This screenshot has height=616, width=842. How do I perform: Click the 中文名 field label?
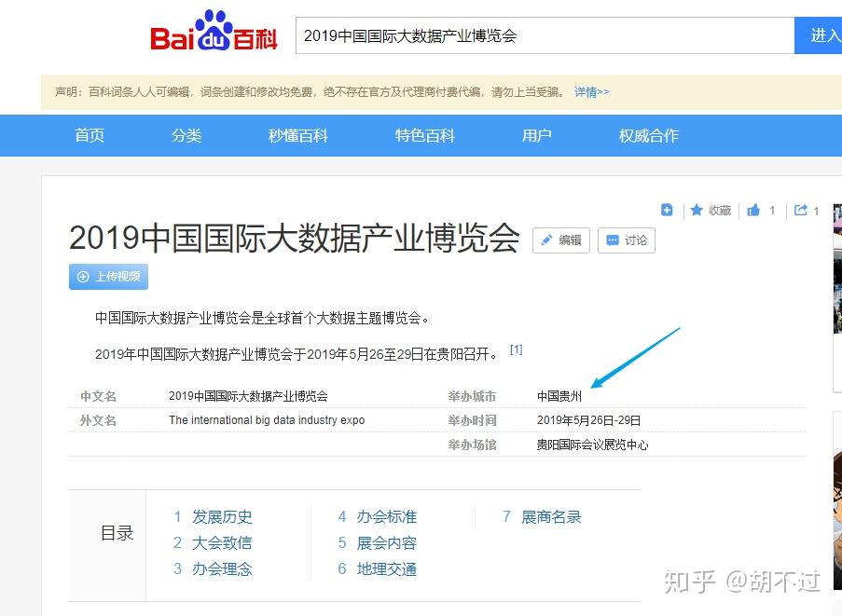pyautogui.click(x=98, y=396)
